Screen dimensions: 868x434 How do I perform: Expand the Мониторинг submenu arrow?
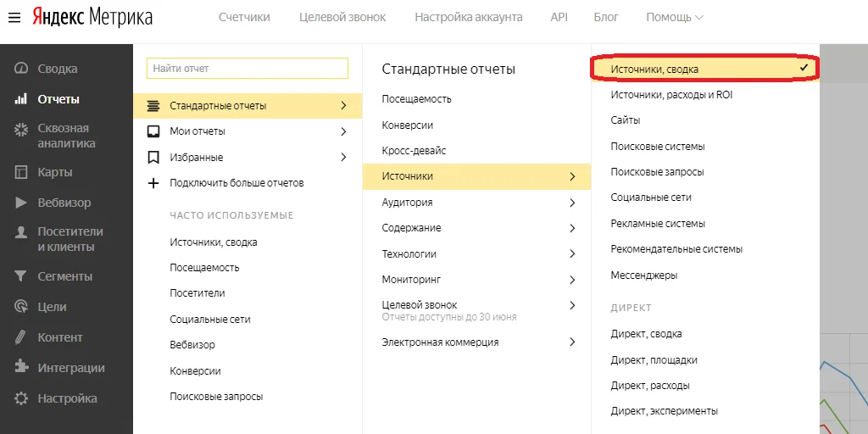pyautogui.click(x=572, y=280)
